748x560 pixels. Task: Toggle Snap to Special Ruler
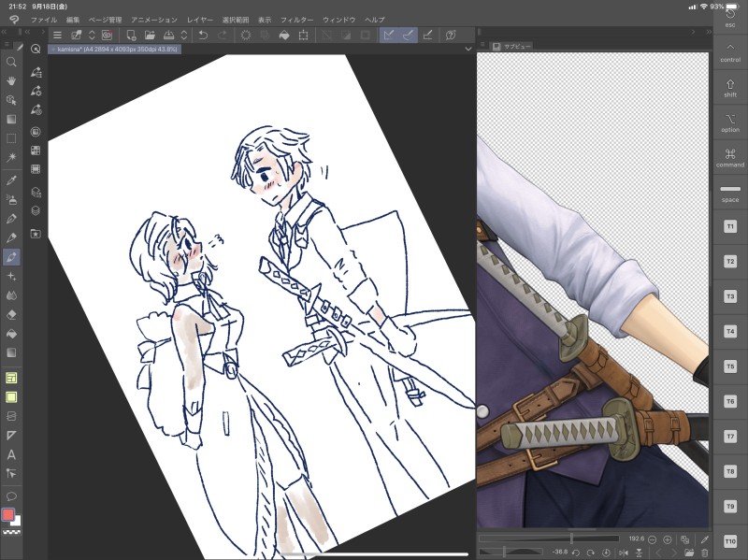click(x=409, y=35)
